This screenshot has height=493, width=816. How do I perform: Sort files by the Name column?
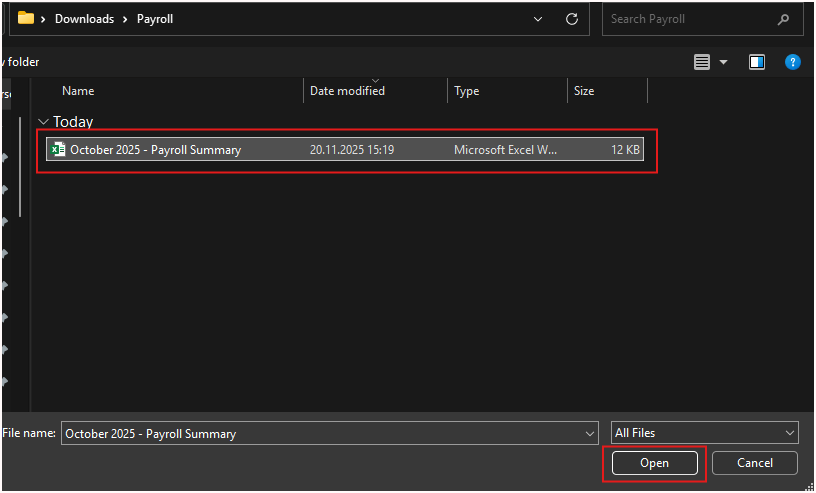78,91
